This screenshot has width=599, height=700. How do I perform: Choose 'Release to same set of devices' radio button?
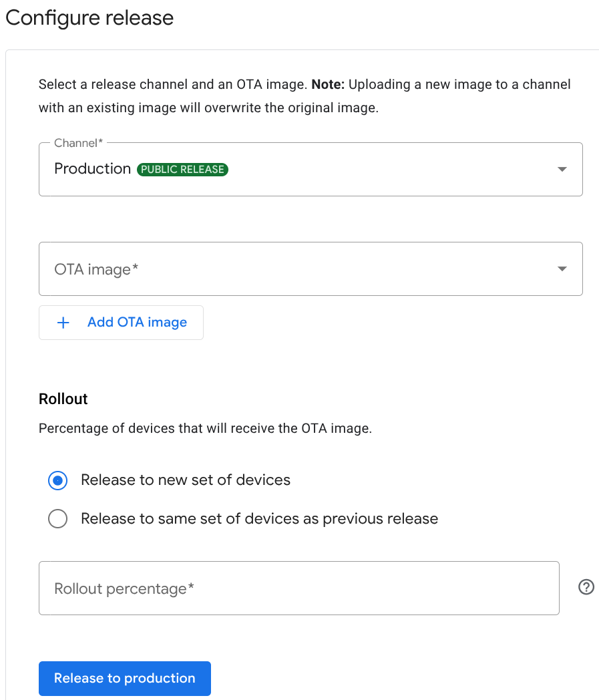click(x=58, y=519)
